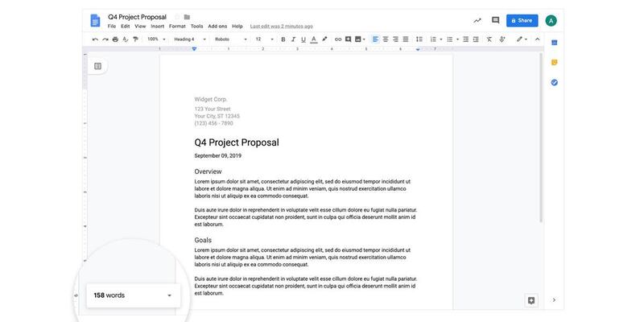
Task: Click the Print icon in the toolbar
Action: click(115, 39)
